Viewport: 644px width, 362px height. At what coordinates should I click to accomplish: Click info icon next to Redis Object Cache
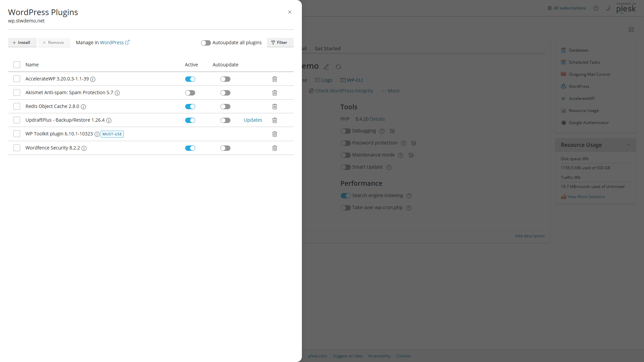point(84,107)
